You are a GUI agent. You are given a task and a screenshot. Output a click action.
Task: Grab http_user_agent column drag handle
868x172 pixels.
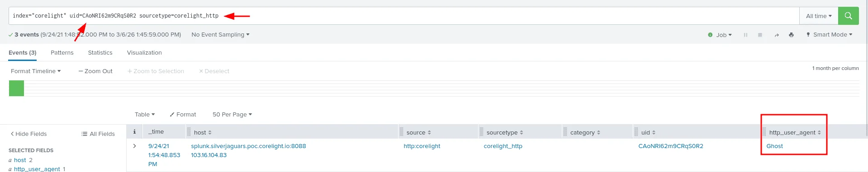(x=764, y=132)
